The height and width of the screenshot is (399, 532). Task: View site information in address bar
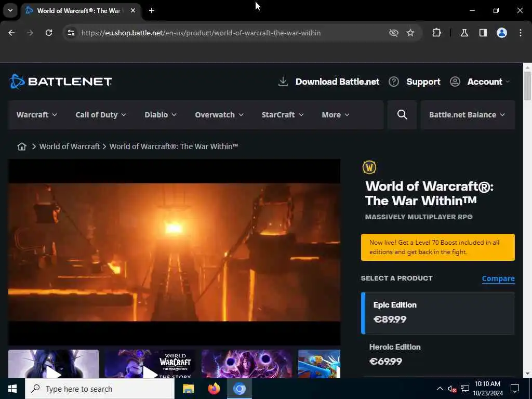coord(71,33)
